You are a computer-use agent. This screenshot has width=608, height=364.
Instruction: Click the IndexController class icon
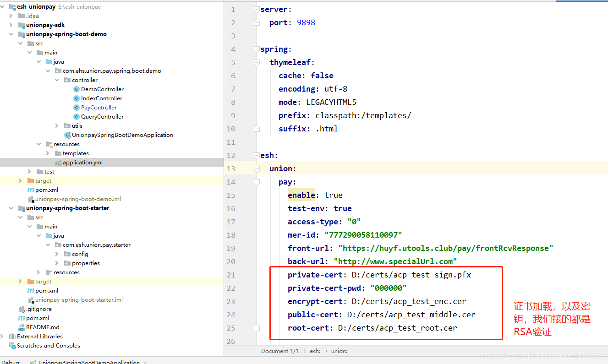(77, 98)
